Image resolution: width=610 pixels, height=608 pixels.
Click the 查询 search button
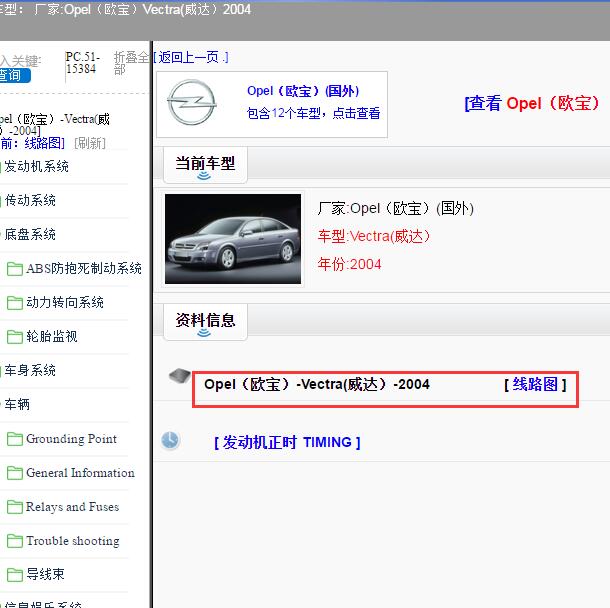[14, 75]
